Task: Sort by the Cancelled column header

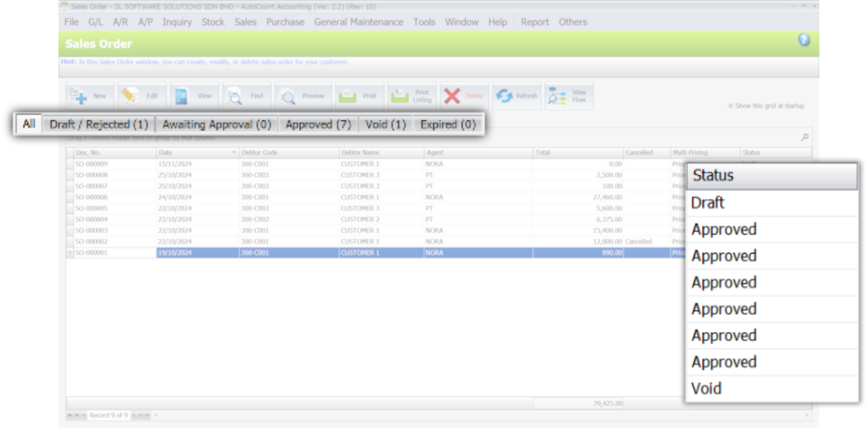Action: point(646,153)
